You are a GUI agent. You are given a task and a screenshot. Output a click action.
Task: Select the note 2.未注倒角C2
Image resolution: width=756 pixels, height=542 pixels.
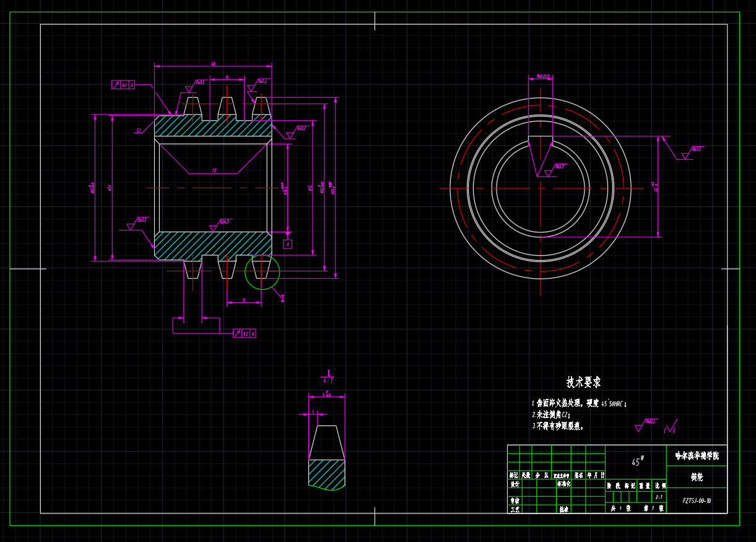coord(551,414)
